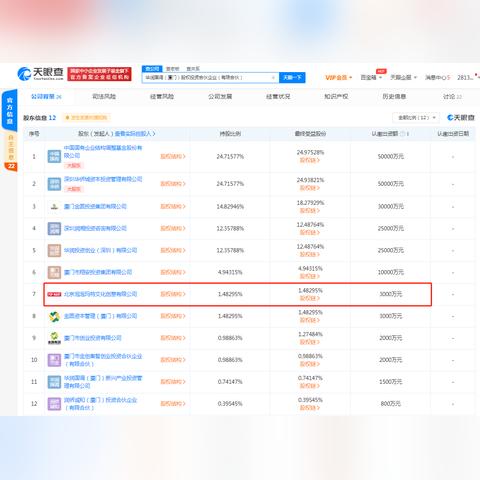This screenshot has width=480, height=480.
Task: Click the red promotional banner beside the logo
Action: coord(99,74)
